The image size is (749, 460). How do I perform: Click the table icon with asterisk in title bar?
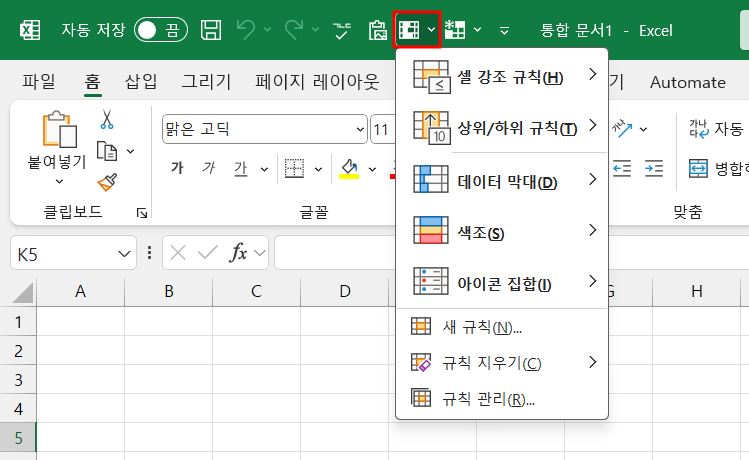pyautogui.click(x=455, y=30)
